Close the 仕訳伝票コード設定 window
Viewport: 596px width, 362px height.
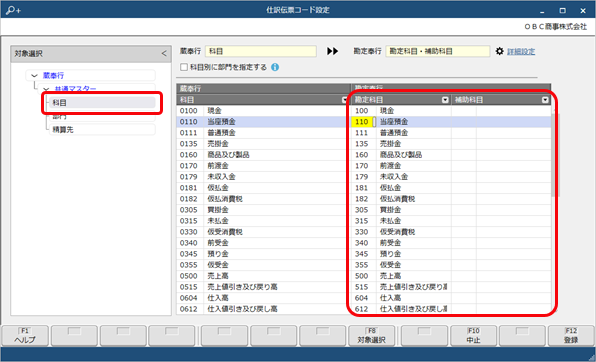(583, 11)
